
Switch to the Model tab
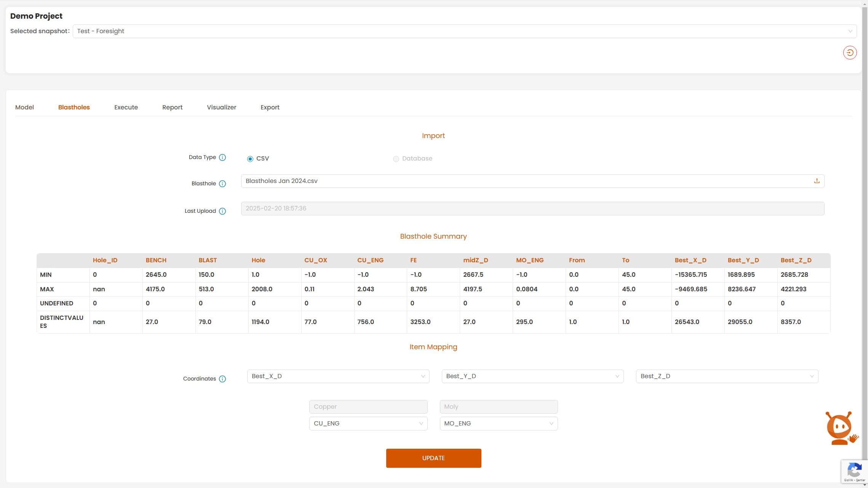pos(24,108)
